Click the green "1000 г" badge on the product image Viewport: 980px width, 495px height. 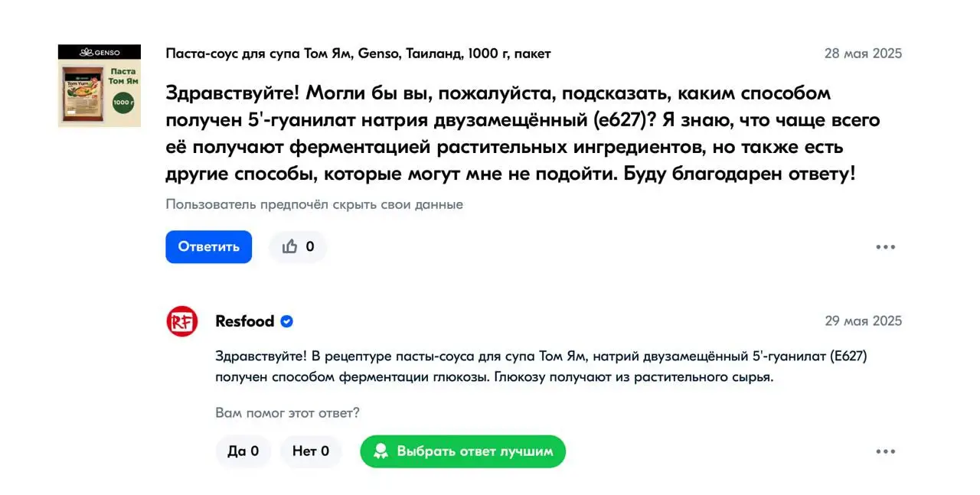point(123,103)
